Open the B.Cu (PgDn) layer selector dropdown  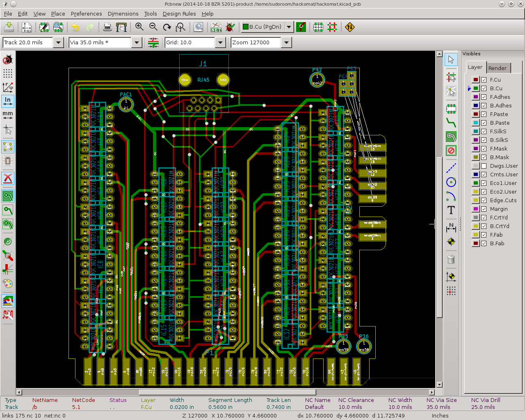(289, 27)
